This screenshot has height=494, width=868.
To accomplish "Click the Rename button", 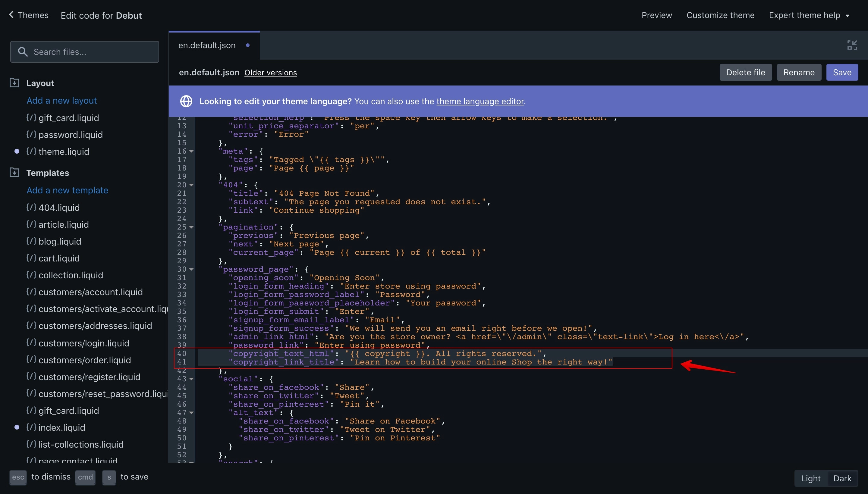I will pos(799,72).
